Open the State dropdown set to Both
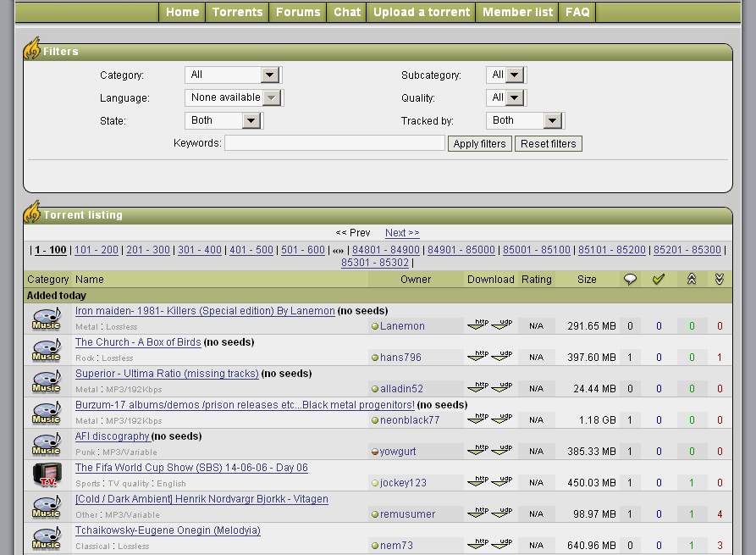This screenshot has height=555, width=756. 224,120
